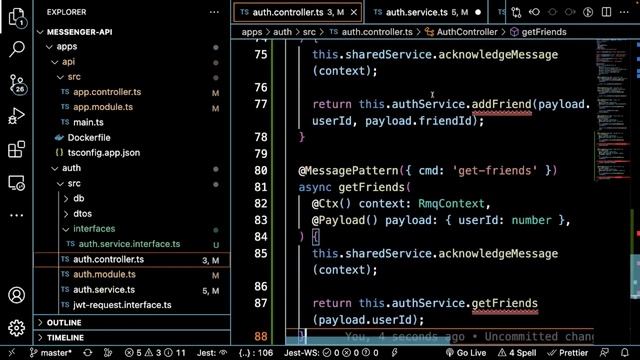Open errors and warnings count in status bar
This screenshot has height=360, width=640.
155,353
